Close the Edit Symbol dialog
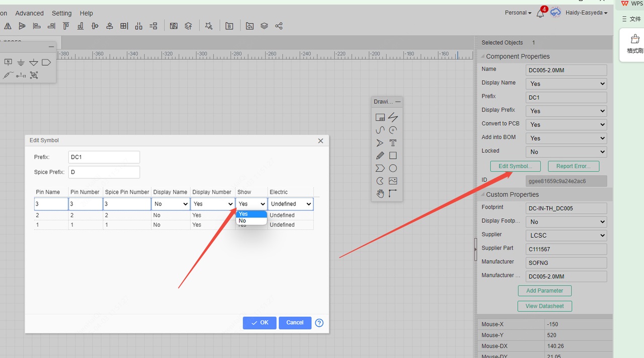Viewport: 644px width, 358px height. 320,141
